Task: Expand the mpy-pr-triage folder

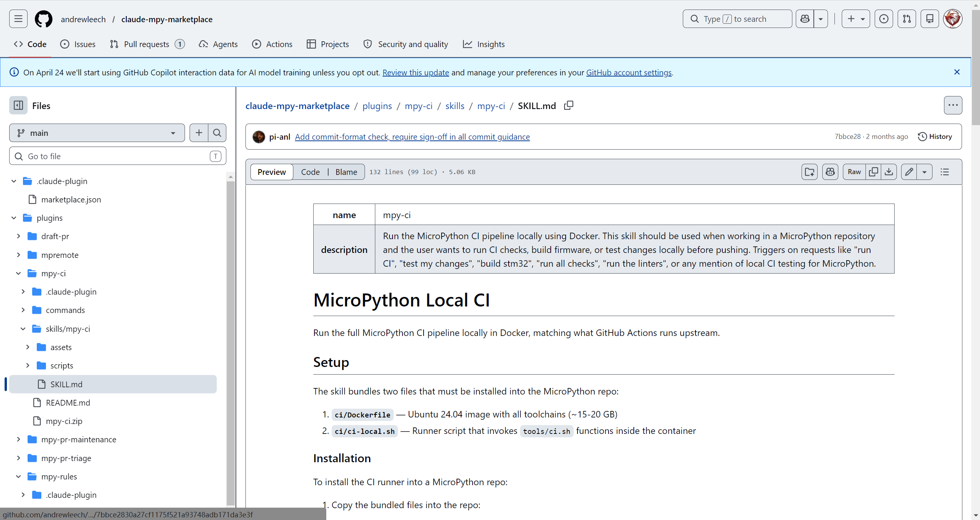Action: click(18, 458)
